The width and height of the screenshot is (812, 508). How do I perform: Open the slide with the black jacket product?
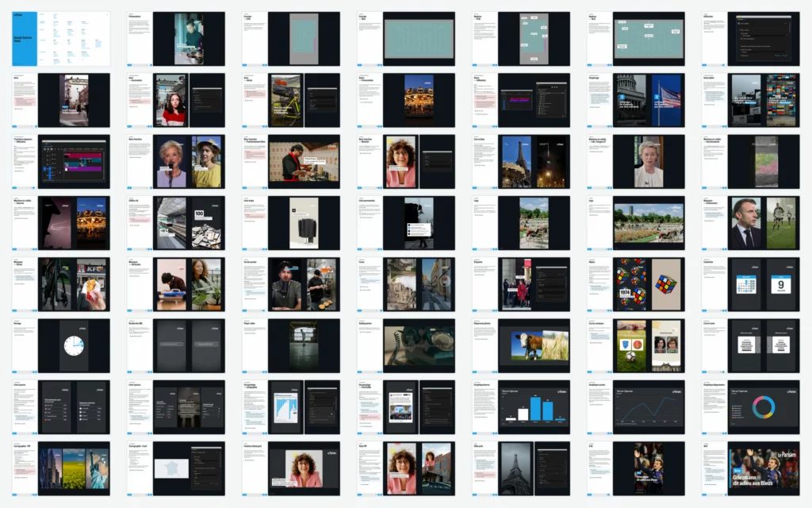click(x=291, y=222)
